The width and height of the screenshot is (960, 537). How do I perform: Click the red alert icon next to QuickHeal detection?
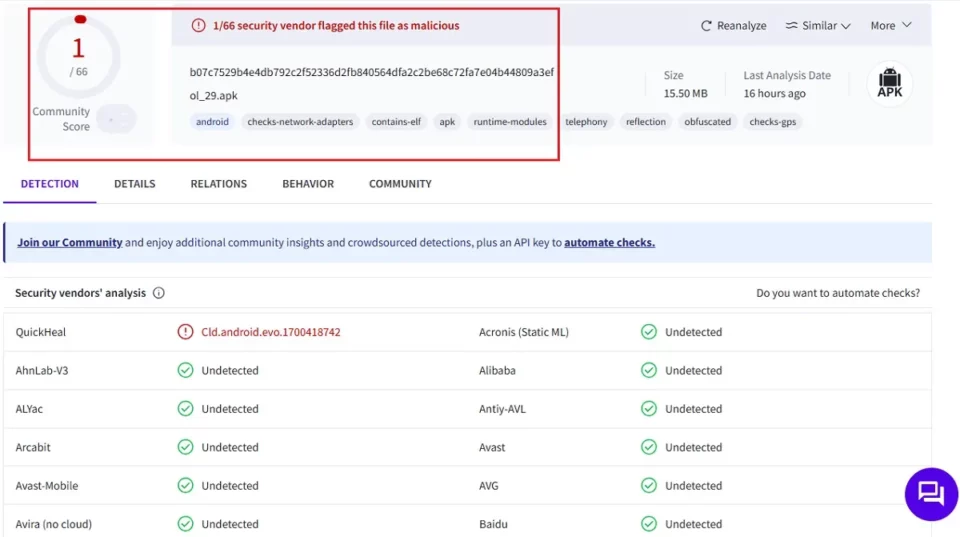(185, 332)
